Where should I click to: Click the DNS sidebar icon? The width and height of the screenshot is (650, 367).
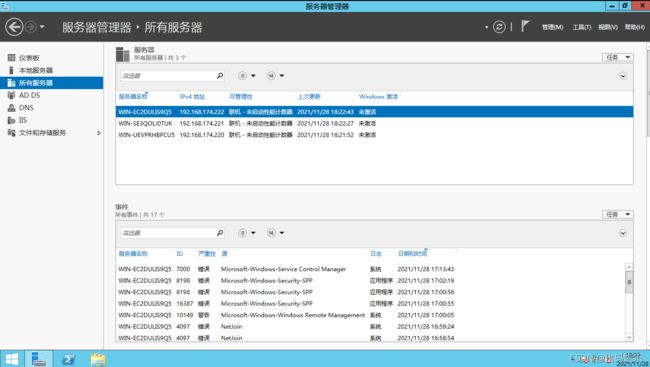[x=12, y=107]
